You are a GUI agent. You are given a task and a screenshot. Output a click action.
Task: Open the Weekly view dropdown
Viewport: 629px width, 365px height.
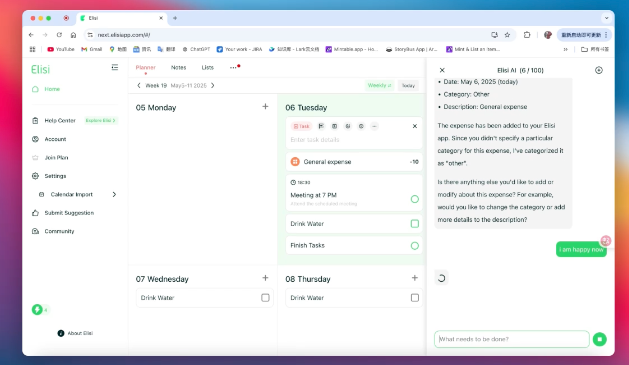coord(379,85)
